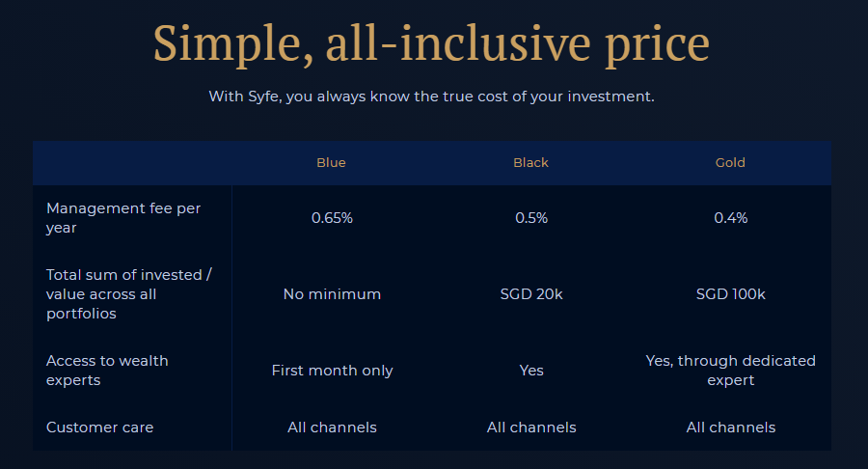Click the SGD 100k minimum cell

coord(731,294)
